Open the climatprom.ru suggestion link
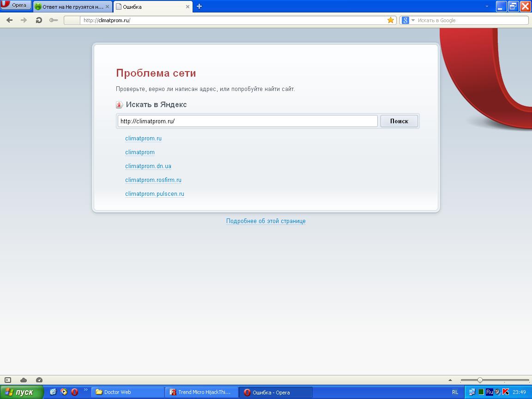 (143, 139)
